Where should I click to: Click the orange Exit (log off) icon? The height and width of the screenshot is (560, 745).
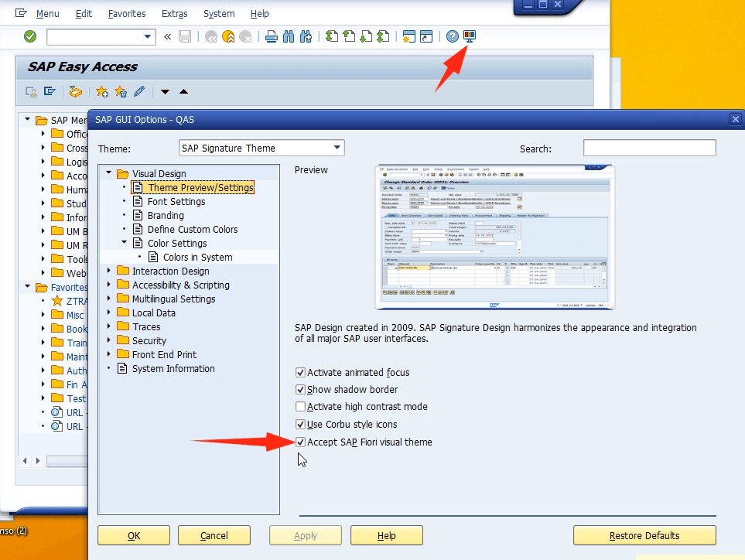pos(228,36)
